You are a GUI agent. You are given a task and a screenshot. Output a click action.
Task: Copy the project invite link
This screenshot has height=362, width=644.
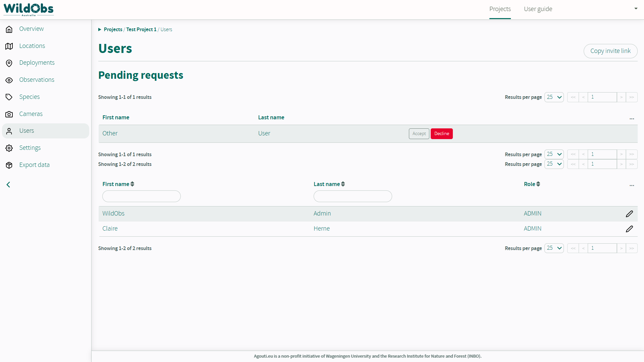coord(610,51)
